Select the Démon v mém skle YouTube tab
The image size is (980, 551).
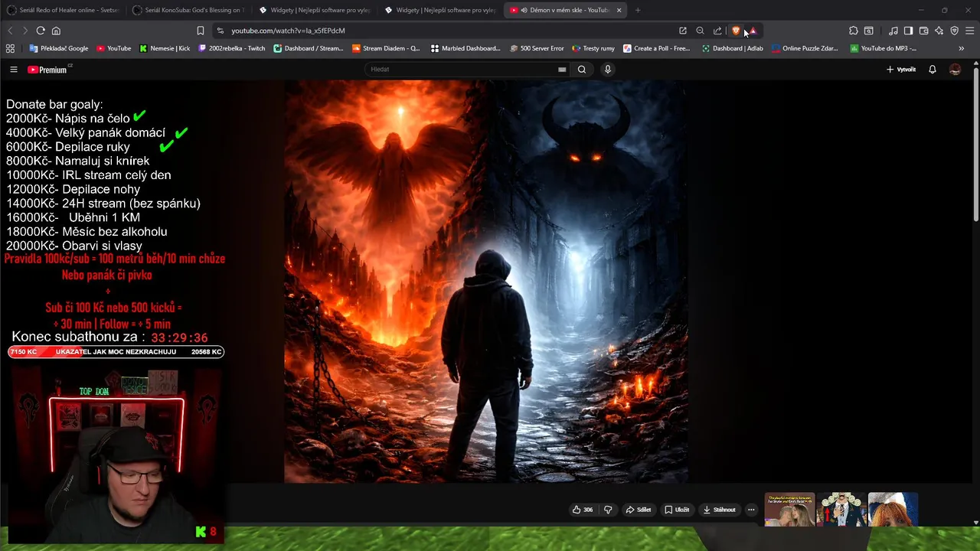click(567, 10)
